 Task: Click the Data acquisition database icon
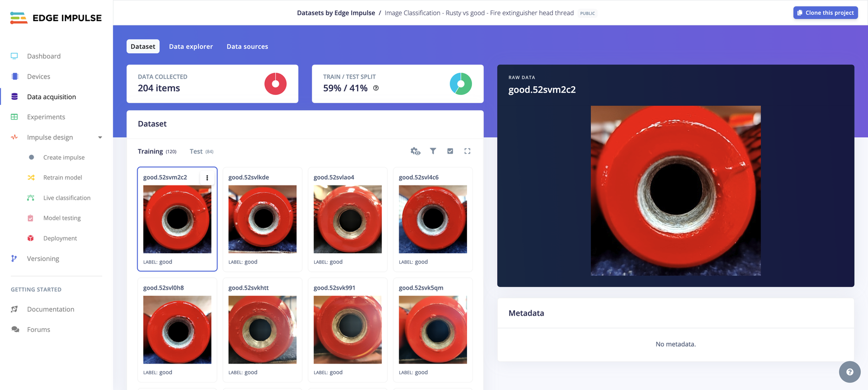pos(15,97)
